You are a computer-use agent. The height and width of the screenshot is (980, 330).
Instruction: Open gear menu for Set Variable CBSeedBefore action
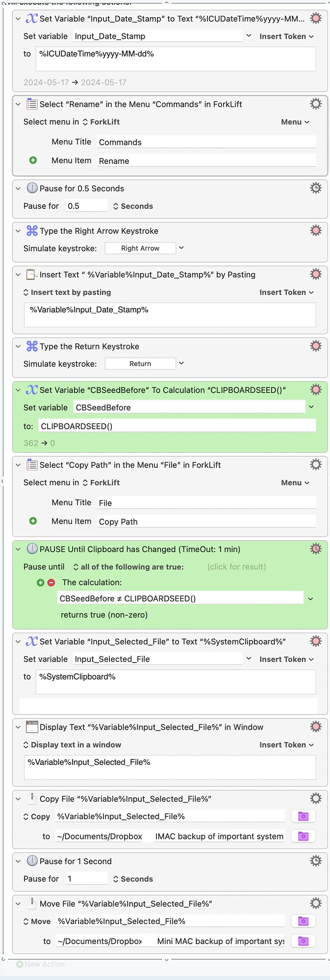(316, 390)
